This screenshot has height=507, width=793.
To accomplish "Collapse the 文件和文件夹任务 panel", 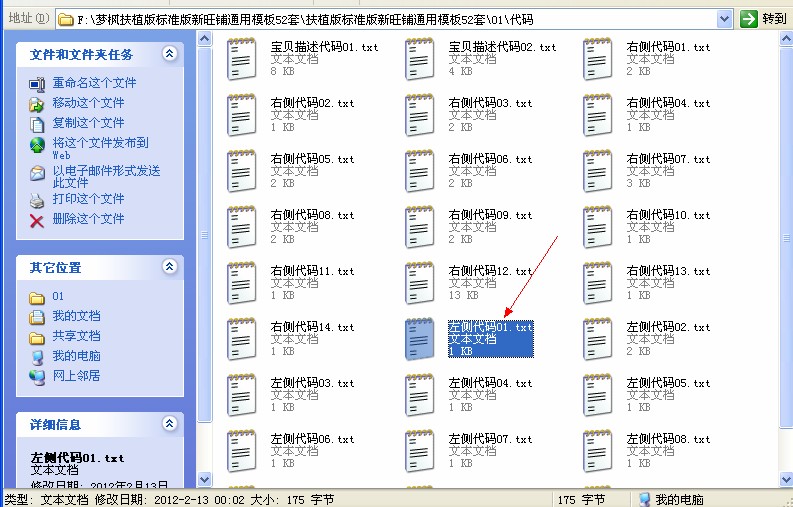I will [x=170, y=54].
